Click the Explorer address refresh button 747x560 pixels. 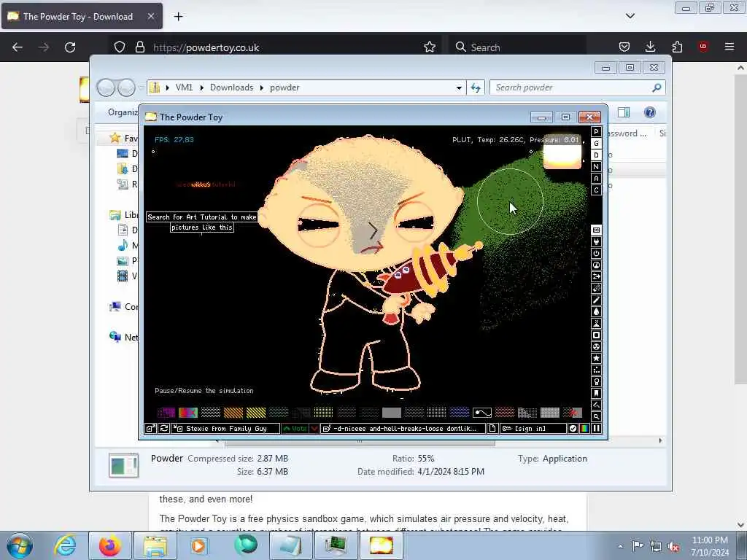tap(476, 87)
